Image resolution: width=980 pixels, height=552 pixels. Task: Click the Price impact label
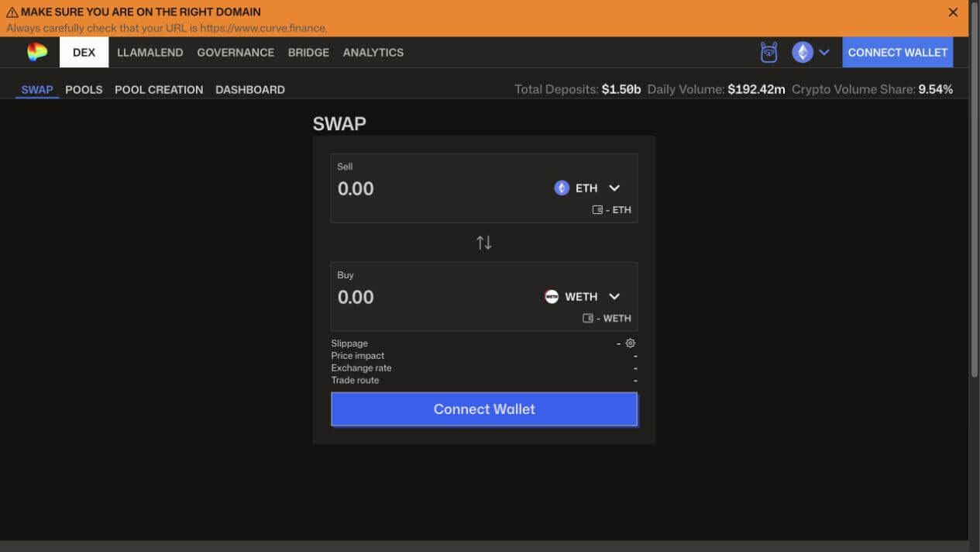(358, 356)
